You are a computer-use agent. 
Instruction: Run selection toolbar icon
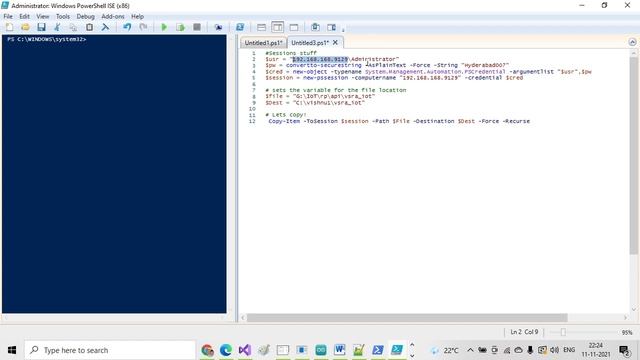pos(180,27)
